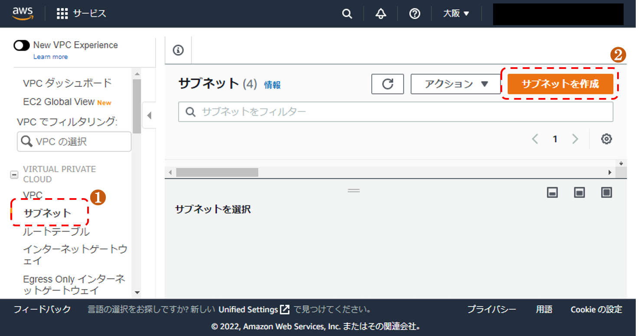Open the help question mark icon
Screen dimensions: 644x336
pos(415,13)
